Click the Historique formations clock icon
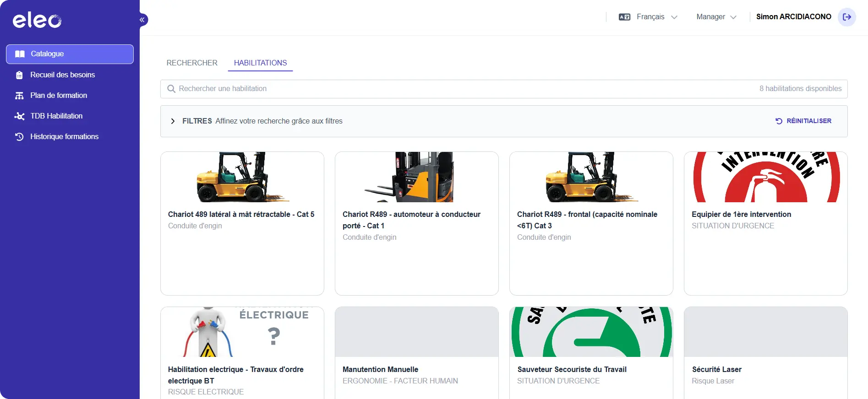868x399 pixels. point(19,137)
